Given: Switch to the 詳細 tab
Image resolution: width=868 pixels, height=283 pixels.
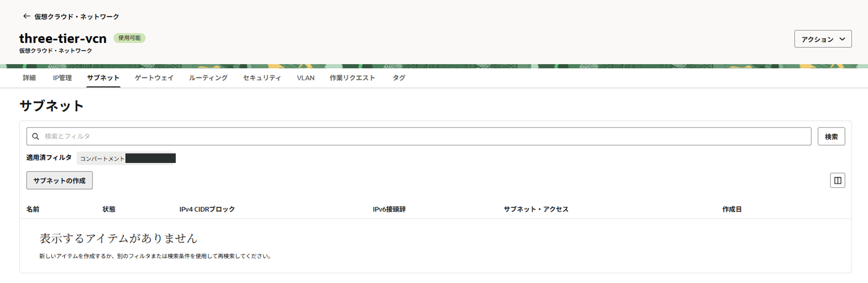Looking at the screenshot, I should pos(30,78).
